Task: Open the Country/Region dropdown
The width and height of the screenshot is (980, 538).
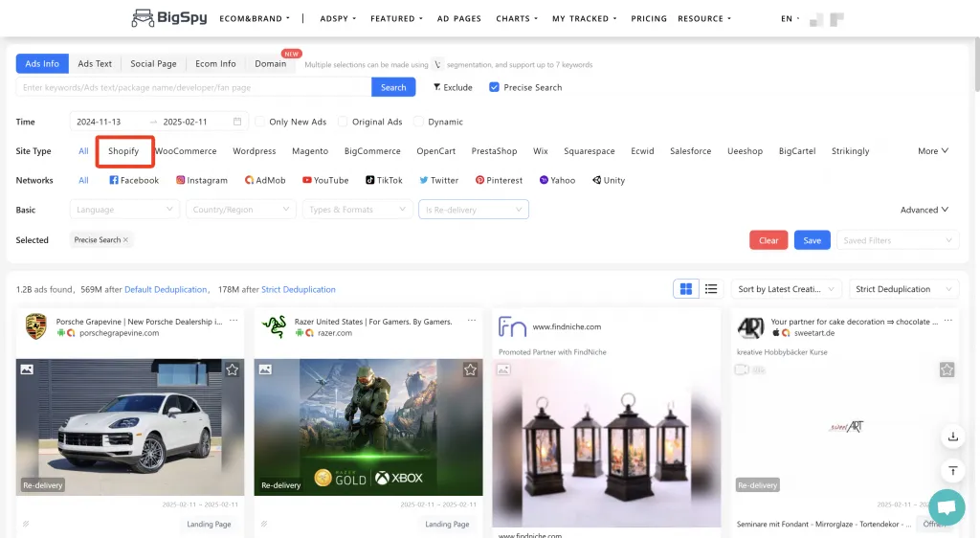Action: [240, 210]
